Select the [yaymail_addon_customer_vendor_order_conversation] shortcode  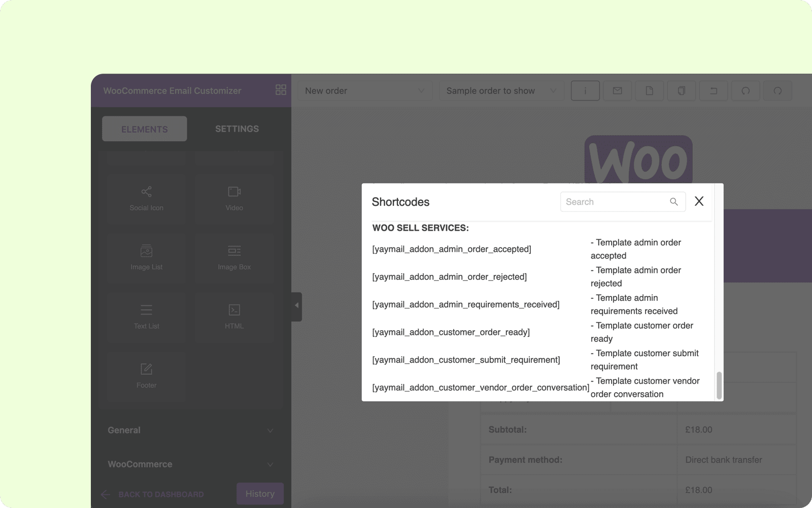(481, 388)
